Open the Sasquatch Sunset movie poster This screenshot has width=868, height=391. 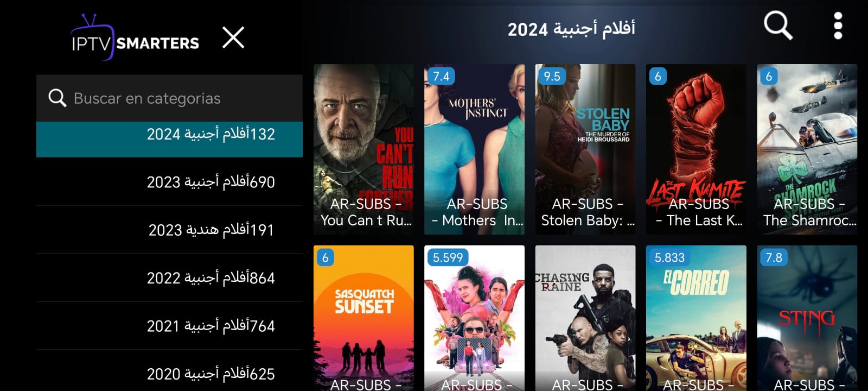(363, 318)
